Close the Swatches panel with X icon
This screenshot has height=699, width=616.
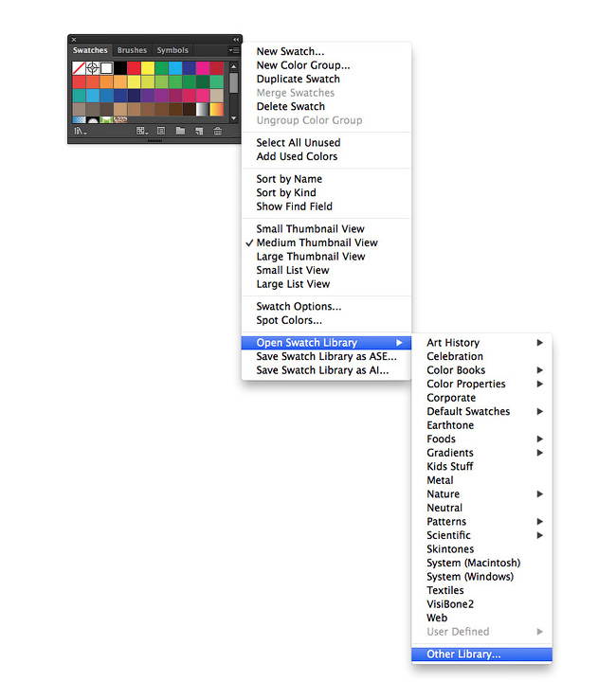pos(74,39)
